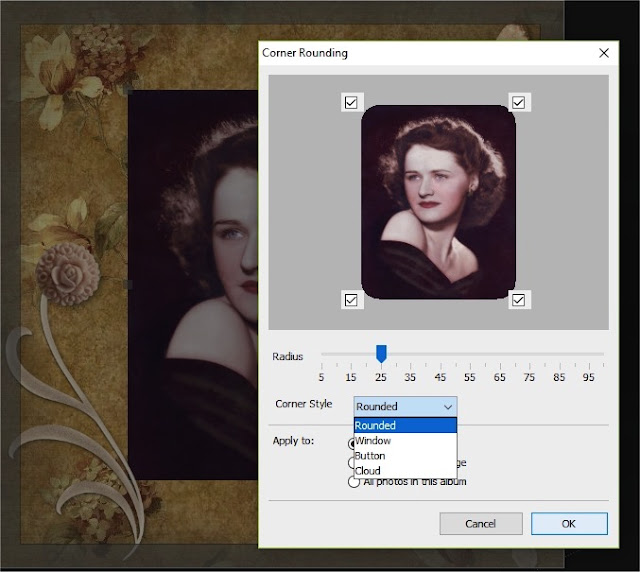Close the Corner Rounding dialog
640x572 pixels.
tap(603, 52)
